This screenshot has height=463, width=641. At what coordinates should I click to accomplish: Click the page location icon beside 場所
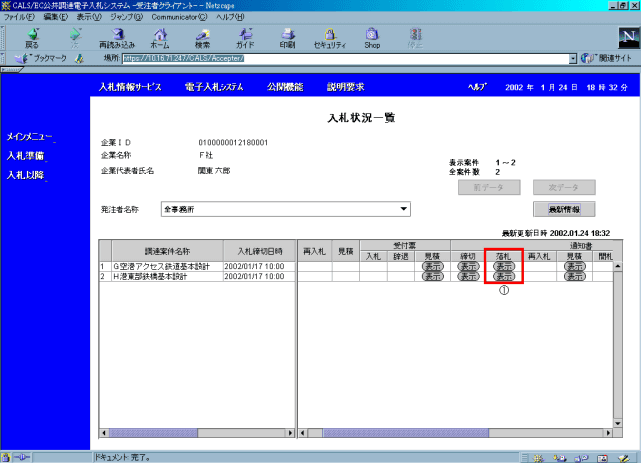[x=79, y=58]
